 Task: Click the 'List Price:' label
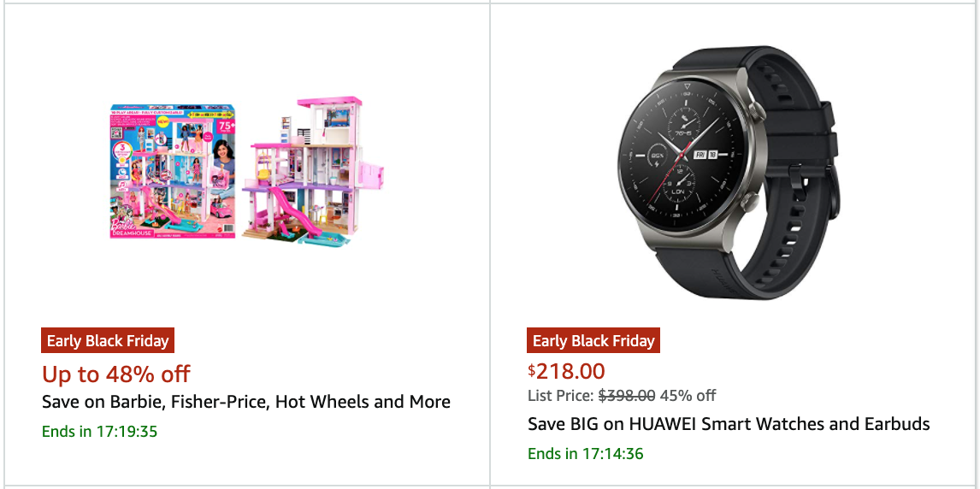pyautogui.click(x=560, y=396)
